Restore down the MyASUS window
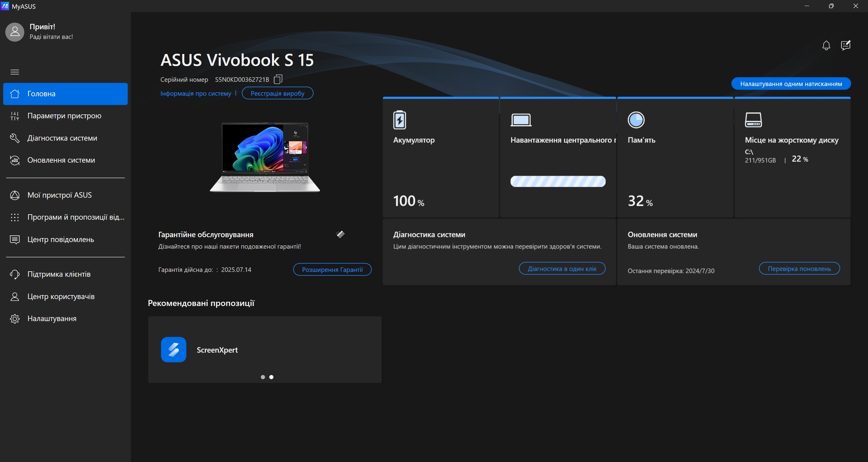The image size is (868, 462). [831, 6]
